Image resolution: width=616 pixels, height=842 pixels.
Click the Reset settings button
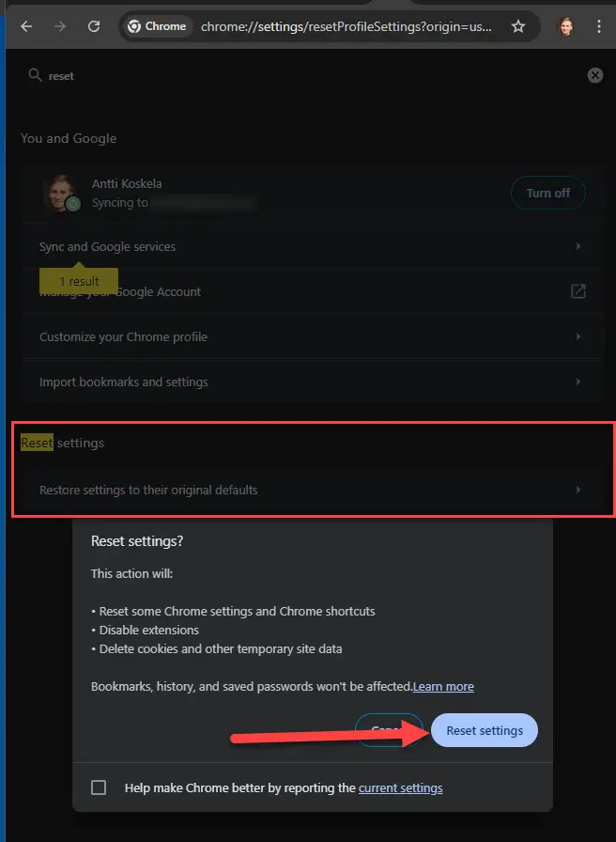485,730
